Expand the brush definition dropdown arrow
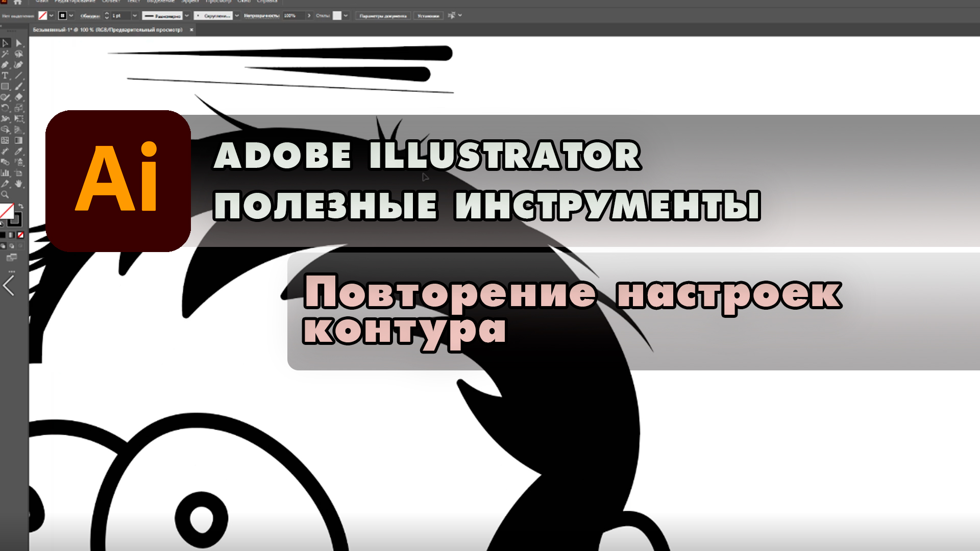 point(237,16)
